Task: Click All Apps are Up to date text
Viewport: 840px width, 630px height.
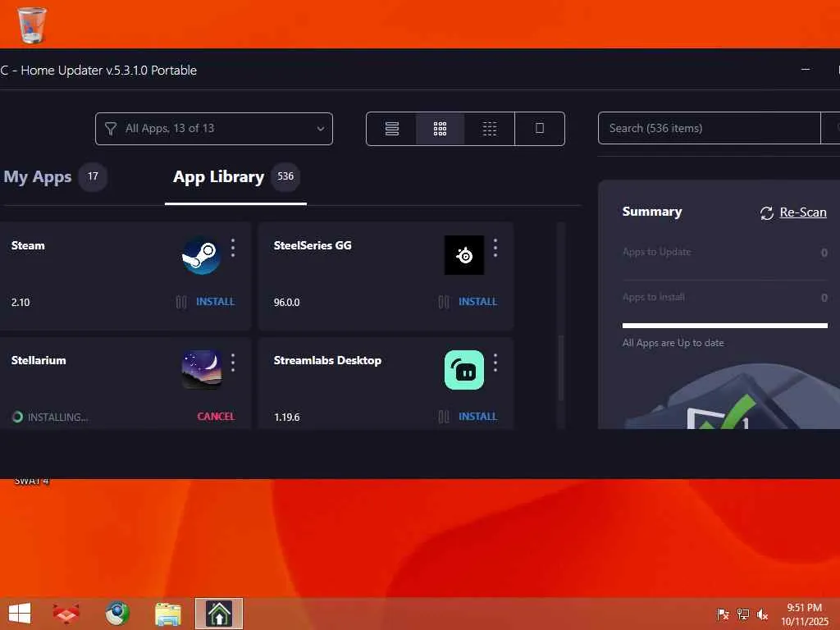Action: [673, 343]
